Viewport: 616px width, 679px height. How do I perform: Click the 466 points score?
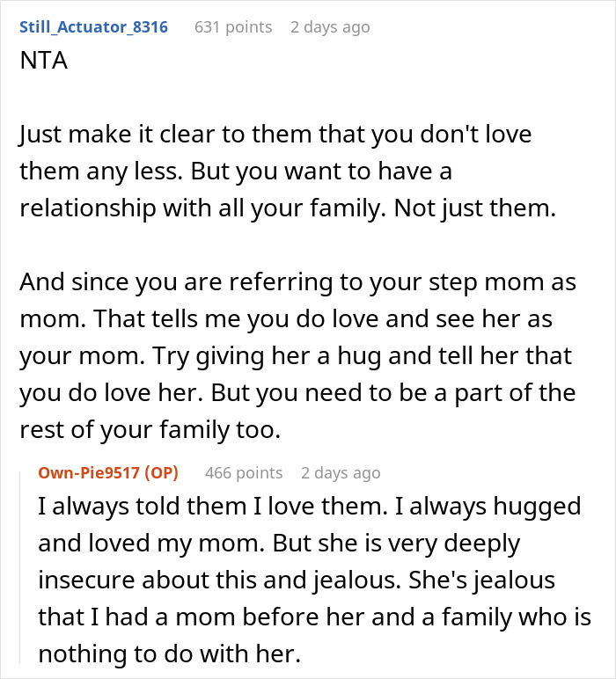click(x=244, y=472)
